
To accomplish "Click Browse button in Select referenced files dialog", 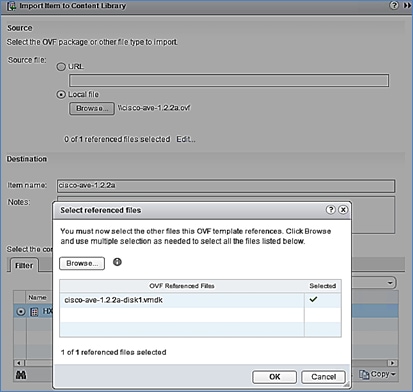I will (x=82, y=263).
